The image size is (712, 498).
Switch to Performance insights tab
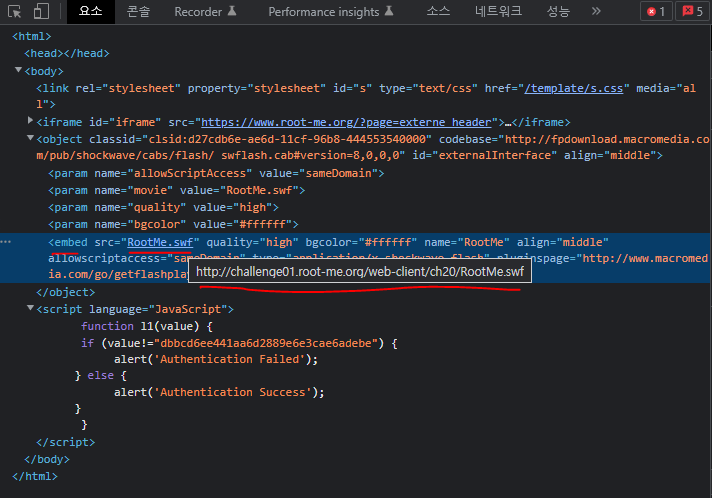pos(331,11)
